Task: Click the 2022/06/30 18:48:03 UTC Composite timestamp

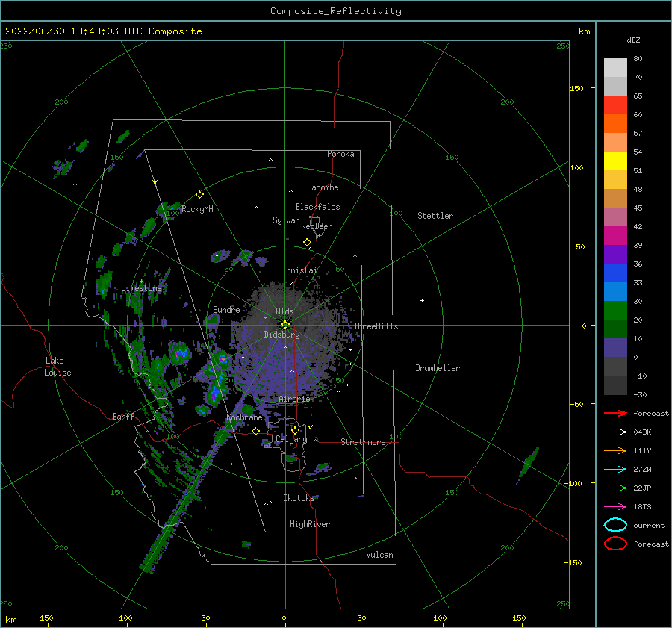Action: (103, 31)
